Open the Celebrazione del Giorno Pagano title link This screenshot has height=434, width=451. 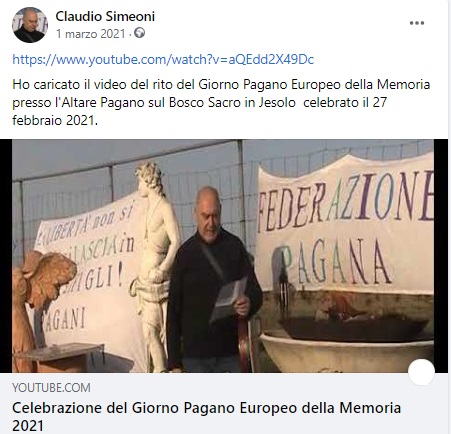(x=206, y=416)
